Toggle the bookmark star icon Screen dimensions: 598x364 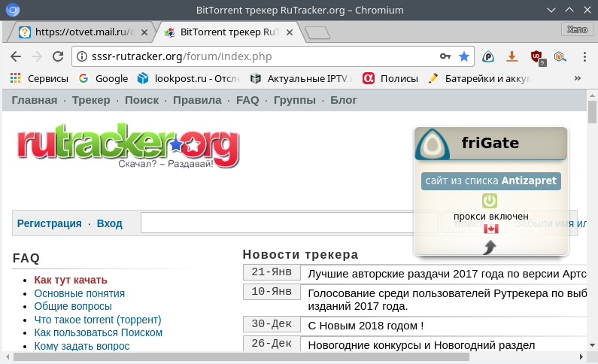click(x=464, y=56)
